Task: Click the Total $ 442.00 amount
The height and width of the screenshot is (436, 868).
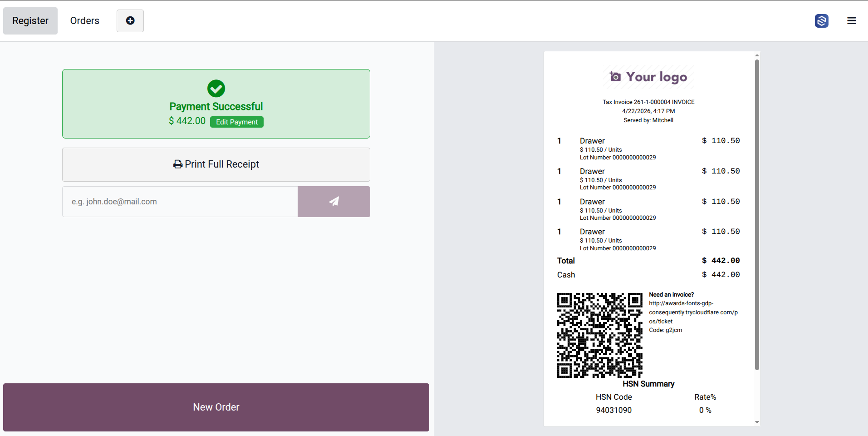Action: 721,261
